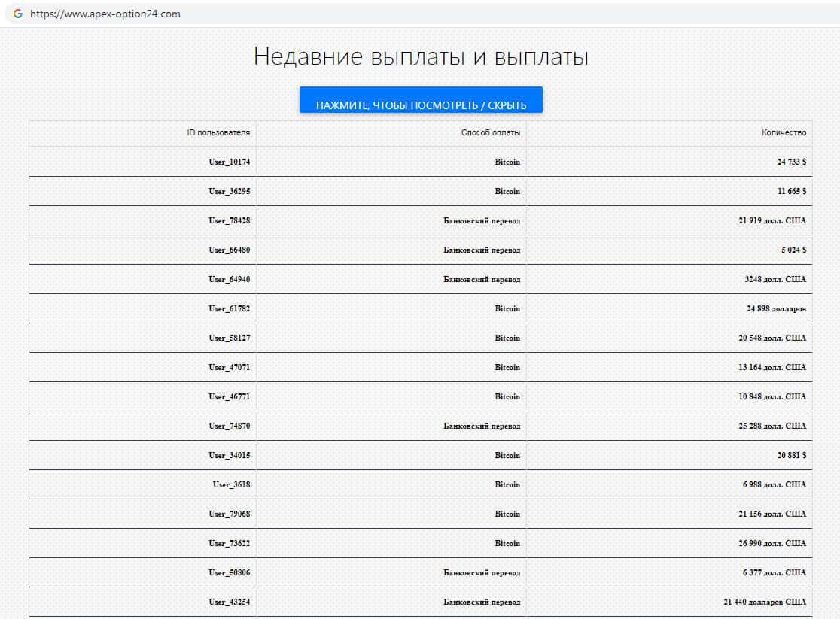The width and height of the screenshot is (840, 619).
Task: Click the Способ оплаты column header
Action: [490, 133]
